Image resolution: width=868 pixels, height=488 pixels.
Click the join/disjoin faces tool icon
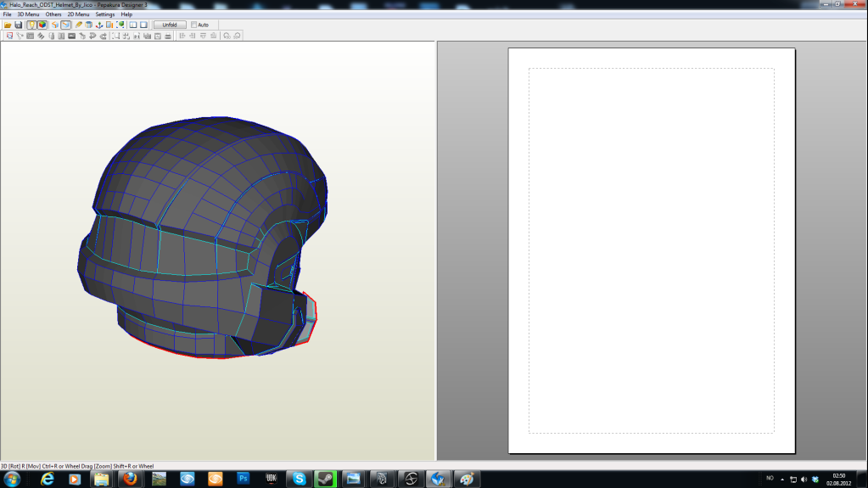pyautogui.click(x=20, y=36)
